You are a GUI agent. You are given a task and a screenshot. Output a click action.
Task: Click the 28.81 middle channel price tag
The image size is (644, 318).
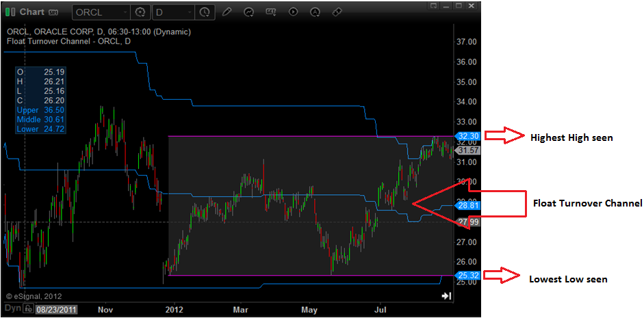tap(467, 204)
